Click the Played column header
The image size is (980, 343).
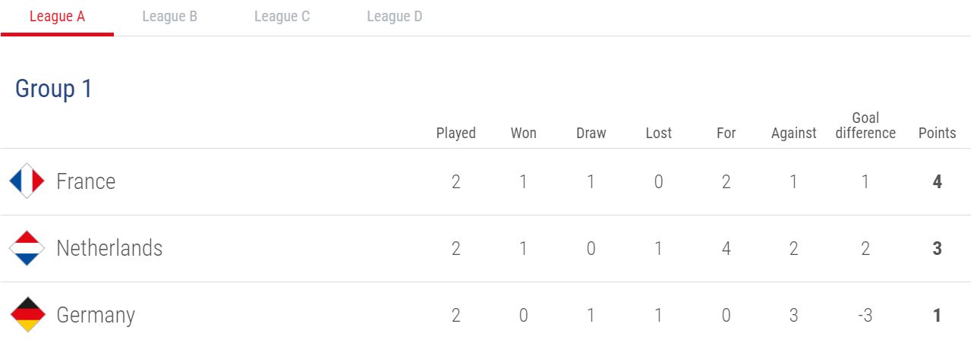click(x=456, y=133)
